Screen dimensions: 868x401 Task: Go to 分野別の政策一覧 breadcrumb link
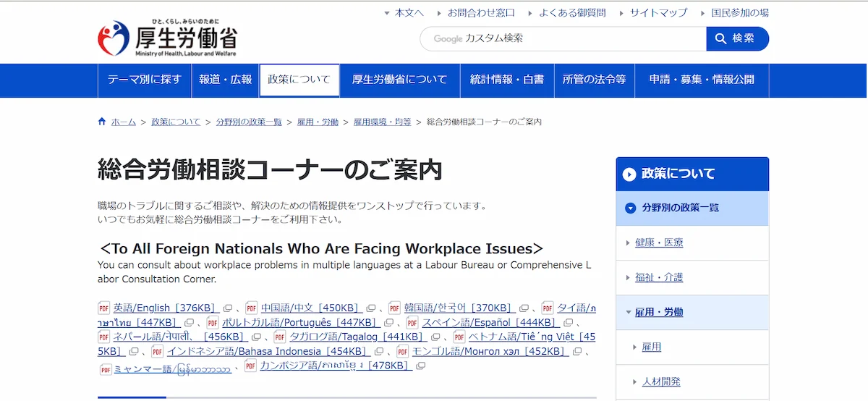click(249, 122)
